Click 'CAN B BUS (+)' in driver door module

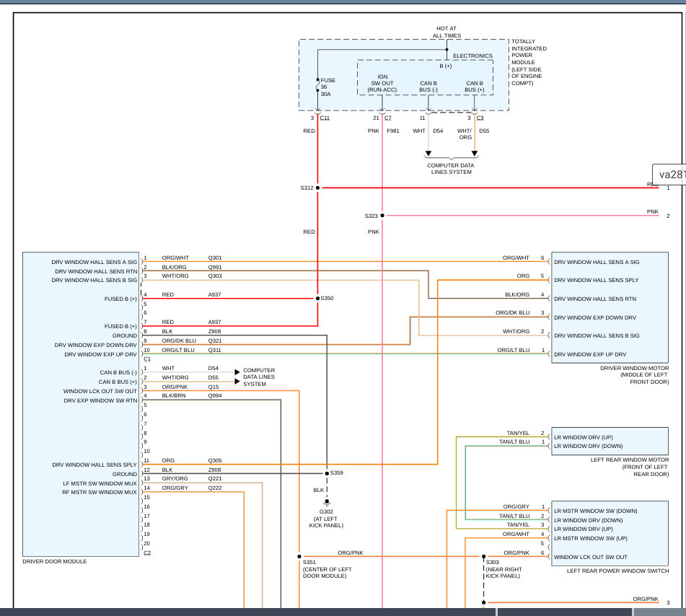point(118,382)
